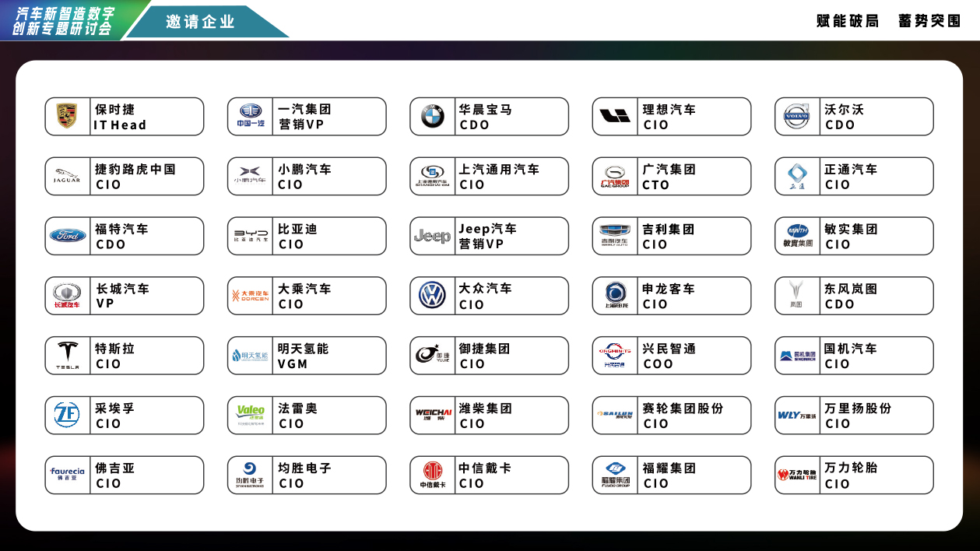Select the text 赛轮集团股份
The height and width of the screenshot is (551, 980).
(x=683, y=408)
